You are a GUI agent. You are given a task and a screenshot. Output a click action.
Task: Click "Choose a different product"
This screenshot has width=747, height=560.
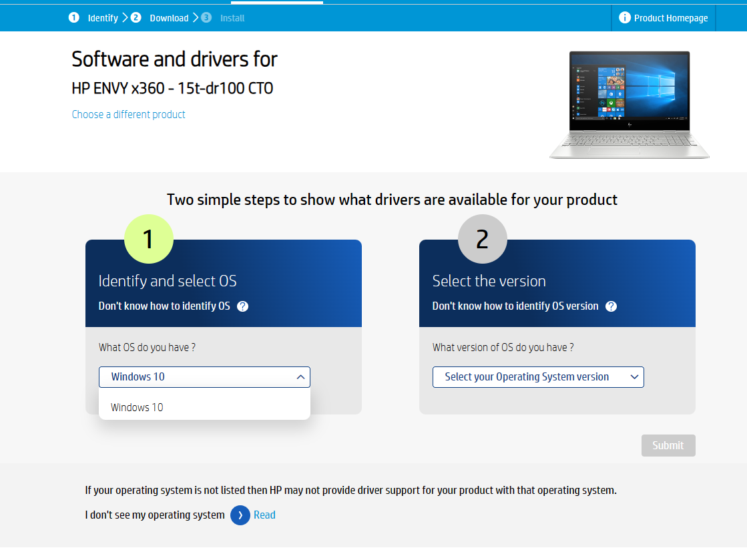pos(128,115)
